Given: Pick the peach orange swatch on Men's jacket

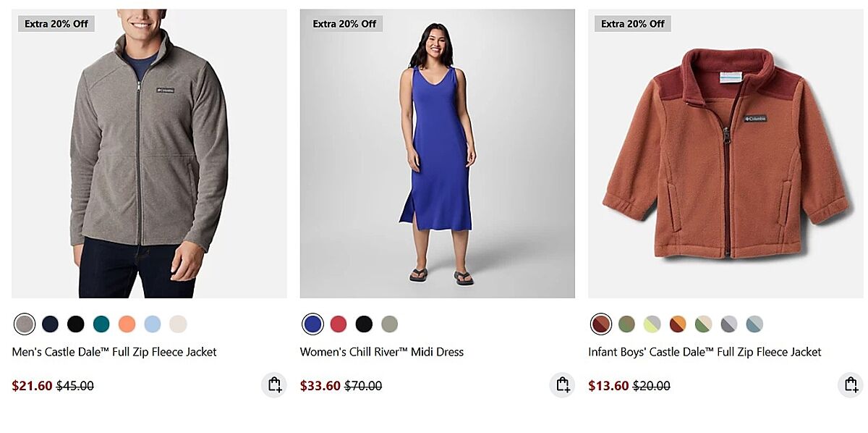Looking at the screenshot, I should (127, 324).
